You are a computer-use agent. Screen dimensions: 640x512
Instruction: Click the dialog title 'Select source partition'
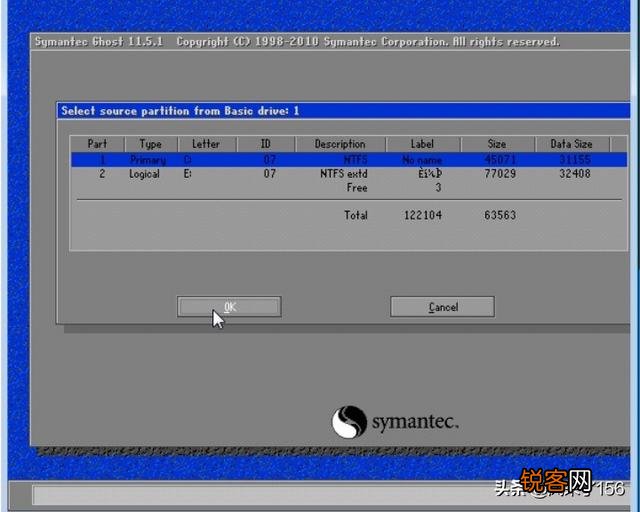(179, 111)
